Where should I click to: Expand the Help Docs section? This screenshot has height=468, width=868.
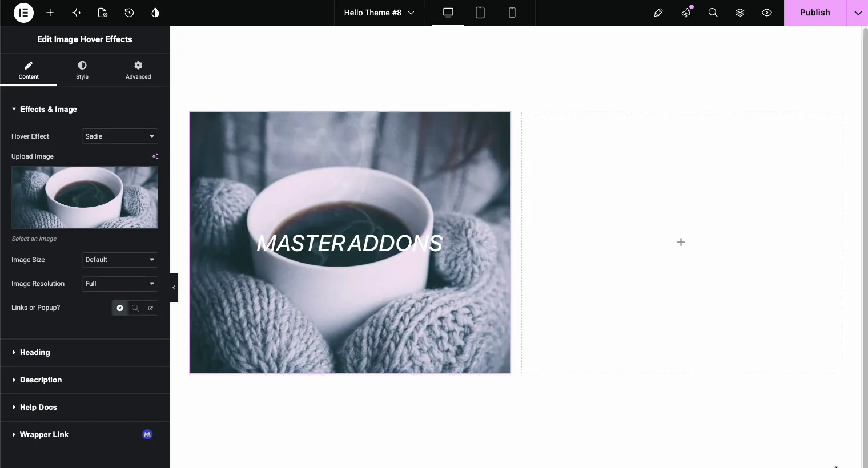click(85, 408)
